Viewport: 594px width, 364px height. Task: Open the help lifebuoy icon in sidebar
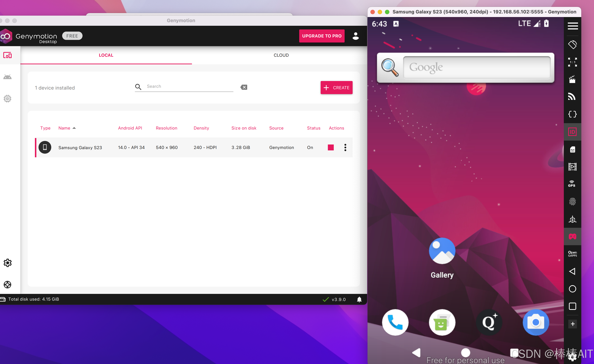click(7, 284)
